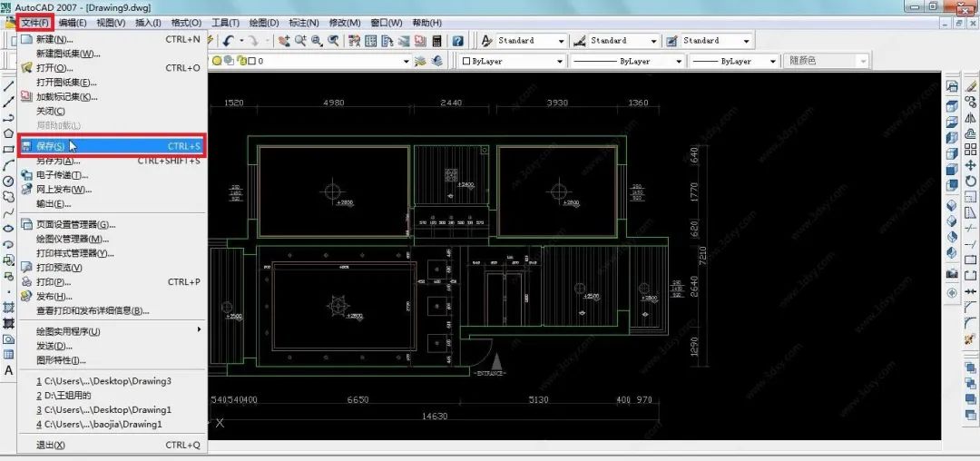
Task: Select the Circle draw tool
Action: coord(9,181)
